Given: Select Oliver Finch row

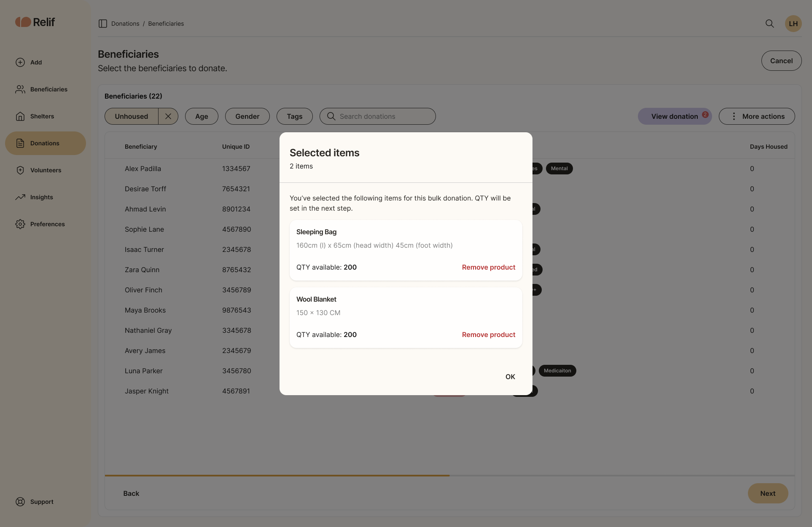Looking at the screenshot, I should click(x=143, y=290).
